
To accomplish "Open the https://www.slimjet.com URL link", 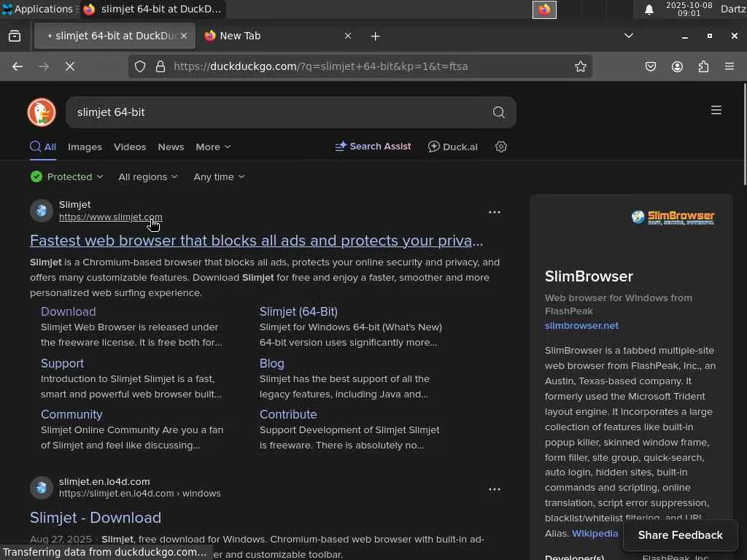I will point(111,217).
